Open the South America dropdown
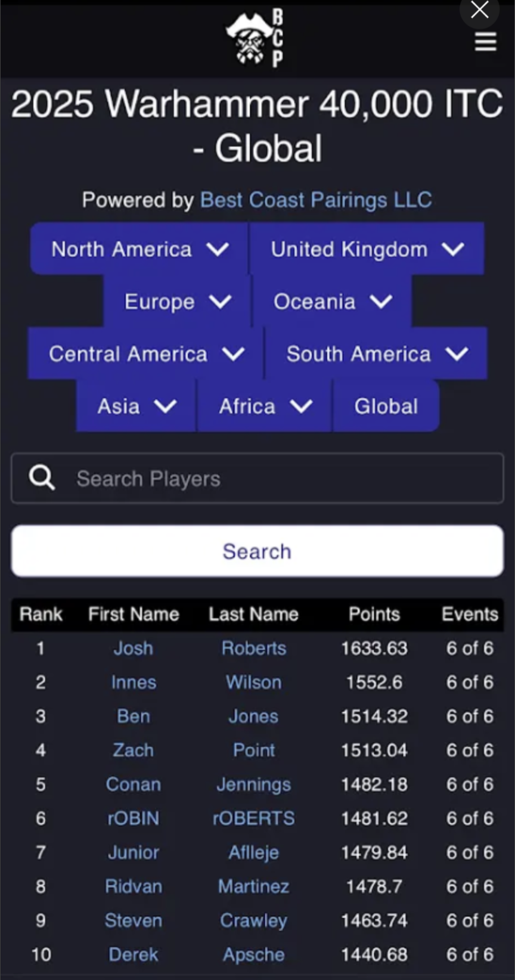The image size is (515, 980). click(376, 354)
